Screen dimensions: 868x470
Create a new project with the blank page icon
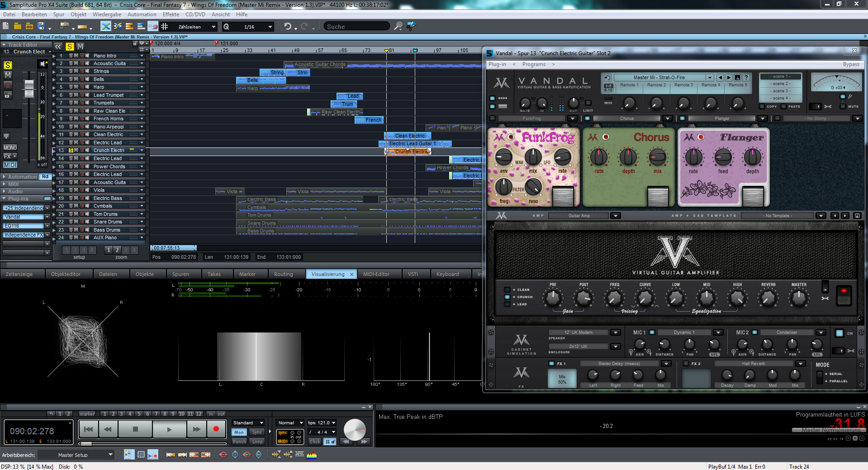coord(6,26)
